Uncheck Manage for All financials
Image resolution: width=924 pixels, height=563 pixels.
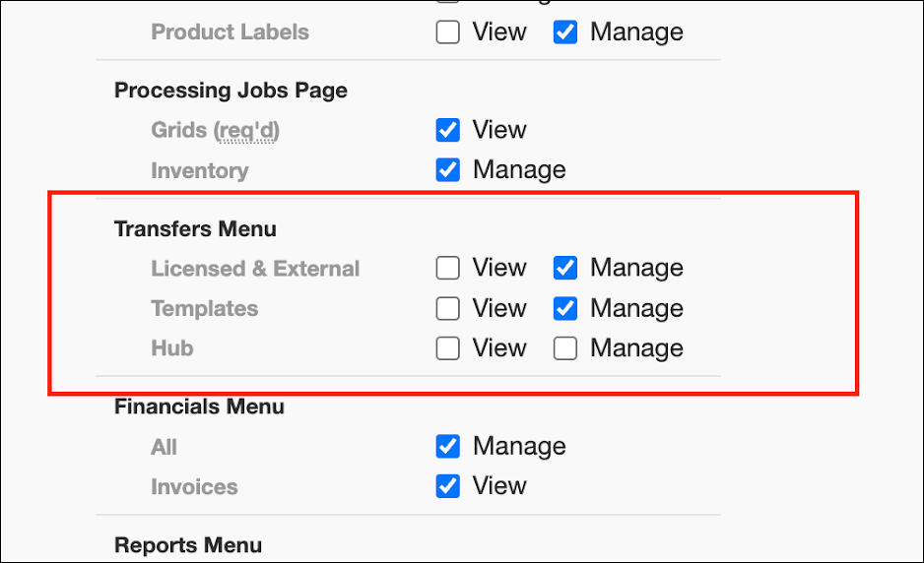[448, 447]
